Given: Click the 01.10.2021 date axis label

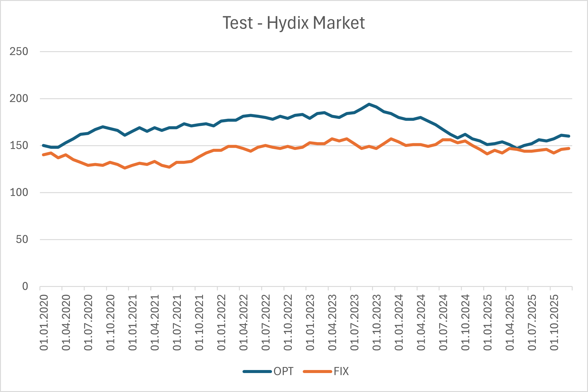Looking at the screenshot, I should pos(199,322).
